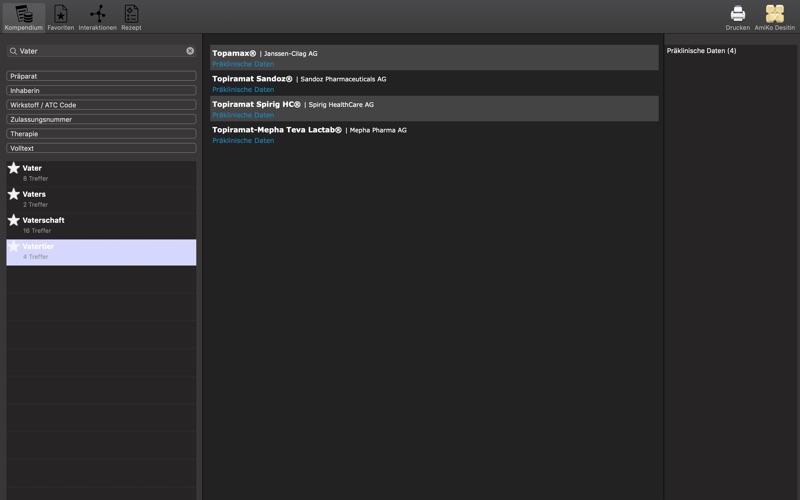Select the Zulassungsnummer search filter
The image size is (800, 500).
click(101, 119)
